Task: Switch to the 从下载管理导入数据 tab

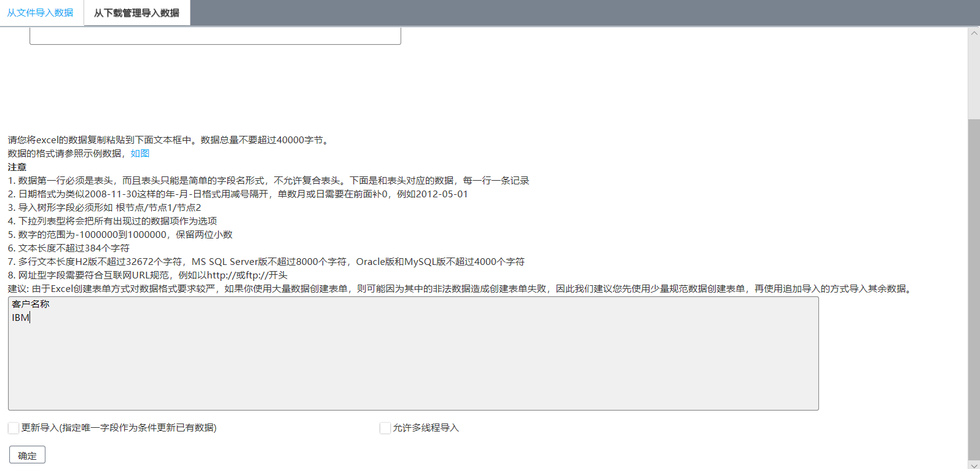Action: pos(136,13)
